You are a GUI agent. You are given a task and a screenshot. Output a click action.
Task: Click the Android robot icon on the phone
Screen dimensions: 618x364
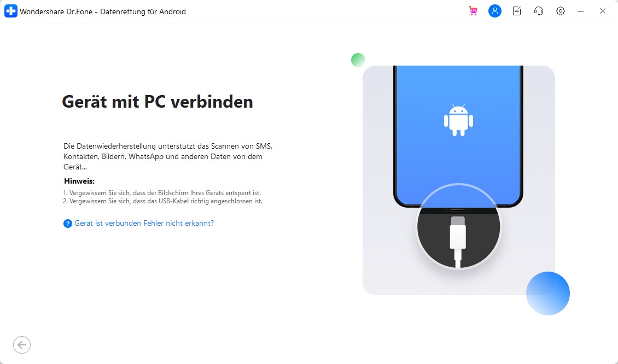(x=458, y=121)
